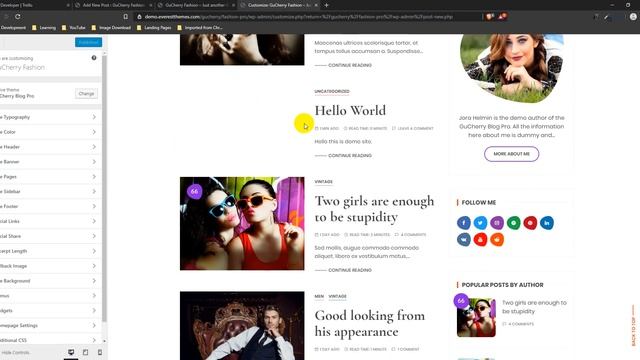Open the LinkedIn follow icon
This screenshot has height=360, width=640.
coord(547,223)
